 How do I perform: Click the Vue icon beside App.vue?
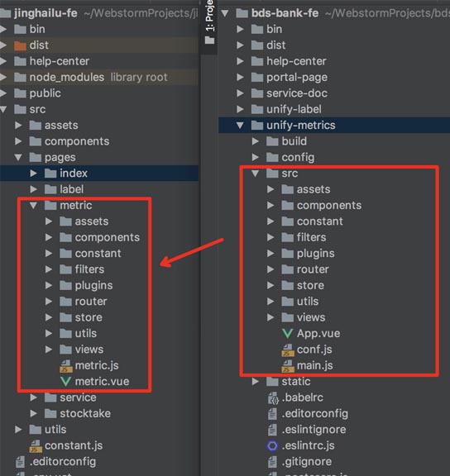(x=287, y=333)
